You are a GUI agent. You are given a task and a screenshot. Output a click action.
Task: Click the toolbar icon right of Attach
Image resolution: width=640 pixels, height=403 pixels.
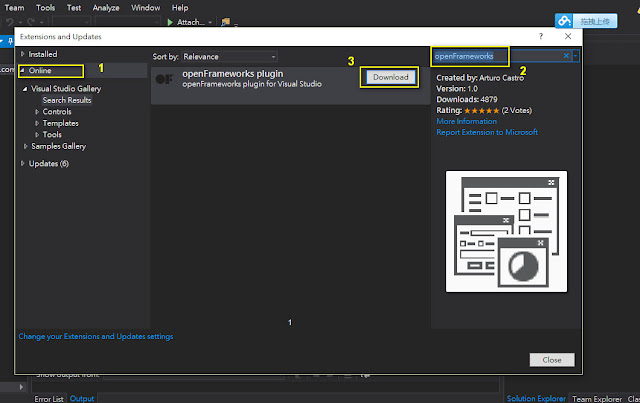coord(225,22)
